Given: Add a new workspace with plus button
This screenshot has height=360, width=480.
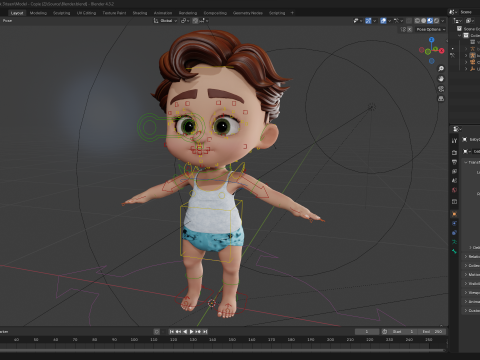Looking at the screenshot, I should click(x=292, y=13).
